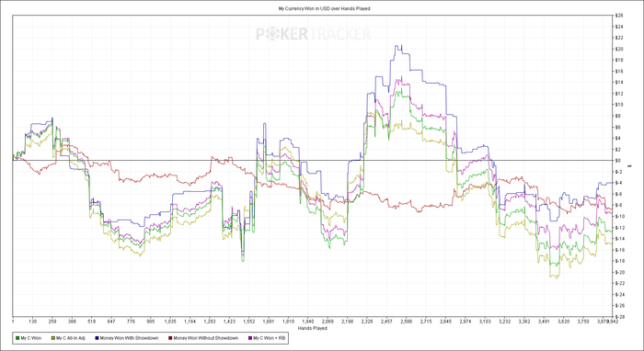644x351 pixels.
Task: Click the '2,069' x-axis tick label
Action: point(328,322)
